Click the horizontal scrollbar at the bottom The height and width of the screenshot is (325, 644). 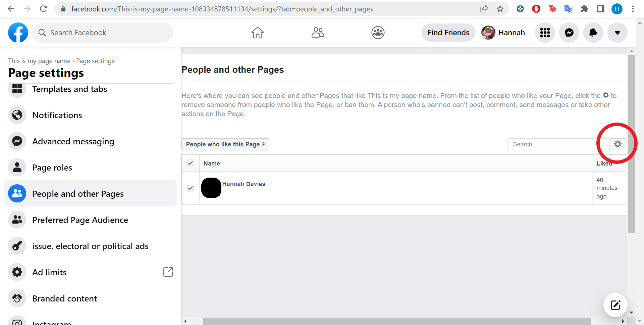[x=397, y=321]
